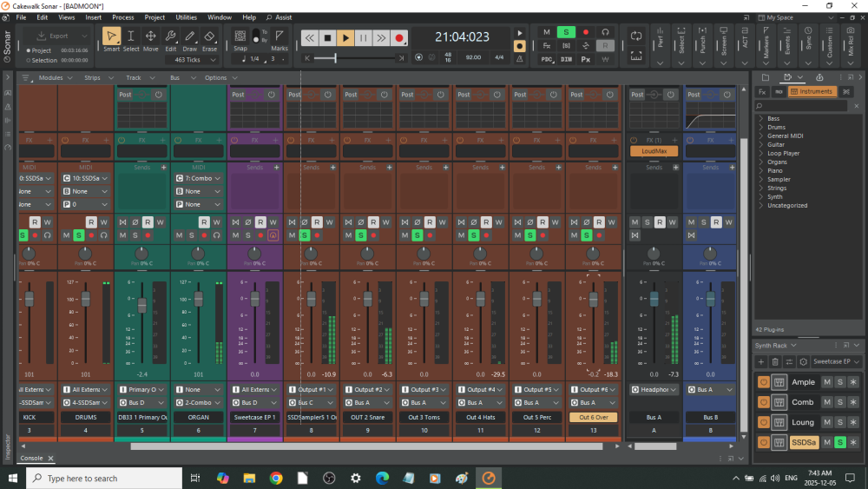The height and width of the screenshot is (489, 868).
Task: Click the Rewind transport button
Action: pos(310,37)
